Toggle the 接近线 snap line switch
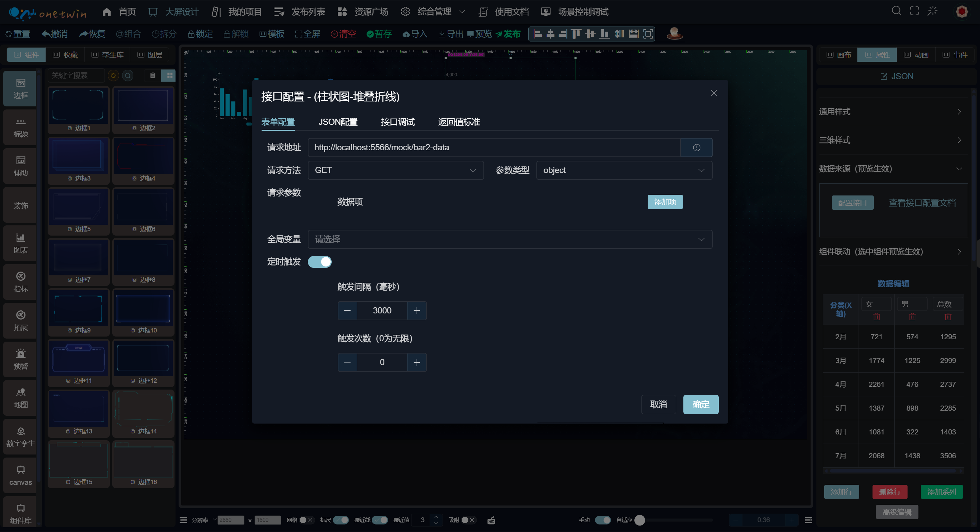This screenshot has height=532, width=980. click(380, 520)
